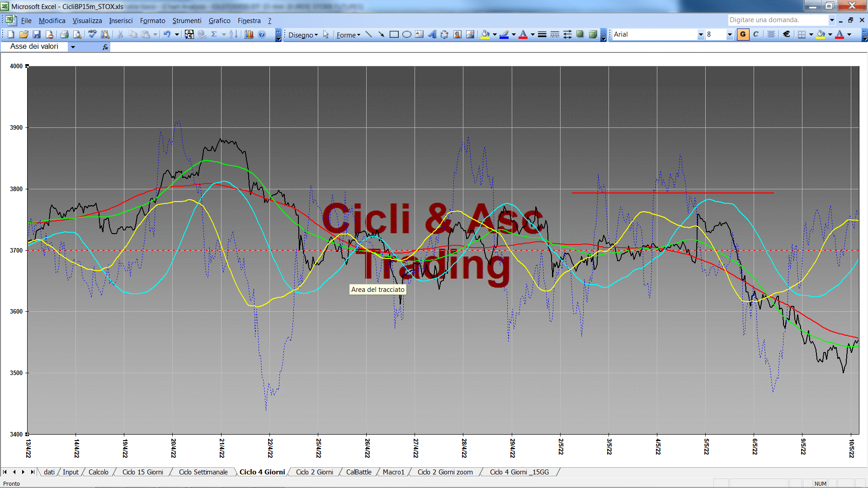Insert a Text Box from drawing toolbar
This screenshot has width=868, height=488.
[419, 34]
